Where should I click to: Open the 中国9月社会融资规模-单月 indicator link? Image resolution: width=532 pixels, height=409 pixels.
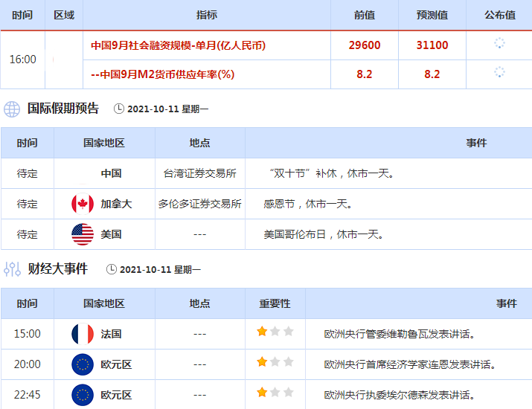(179, 45)
